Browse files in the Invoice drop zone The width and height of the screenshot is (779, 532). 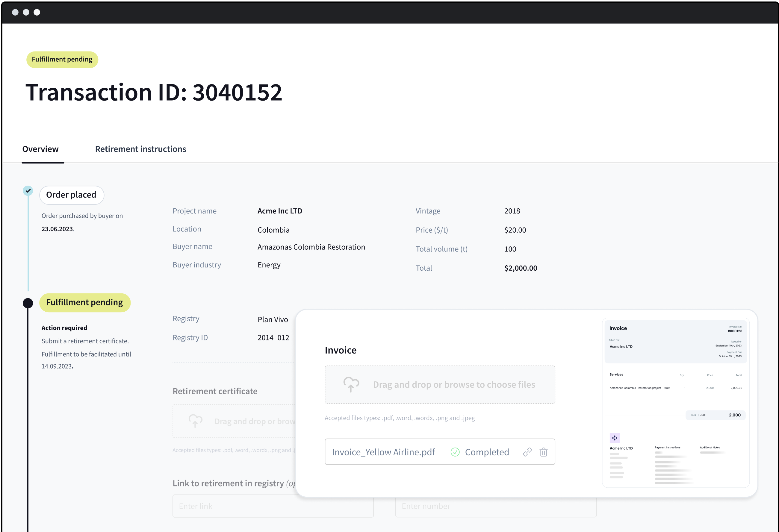pyautogui.click(x=440, y=385)
